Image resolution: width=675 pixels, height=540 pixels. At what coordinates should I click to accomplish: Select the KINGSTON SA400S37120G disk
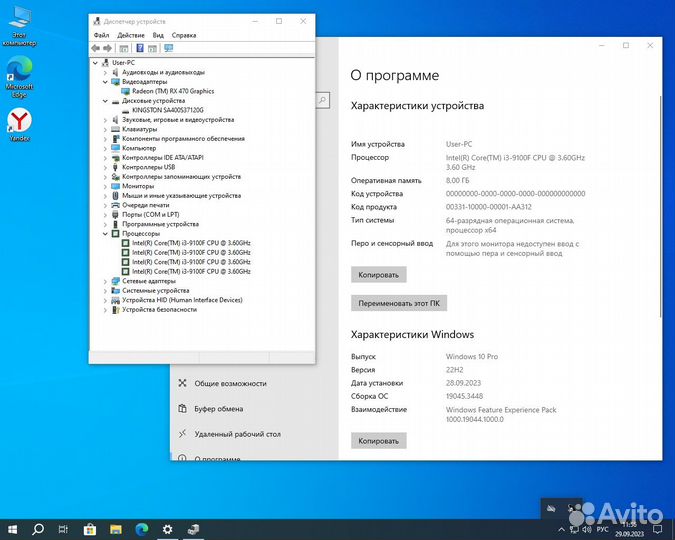point(167,110)
